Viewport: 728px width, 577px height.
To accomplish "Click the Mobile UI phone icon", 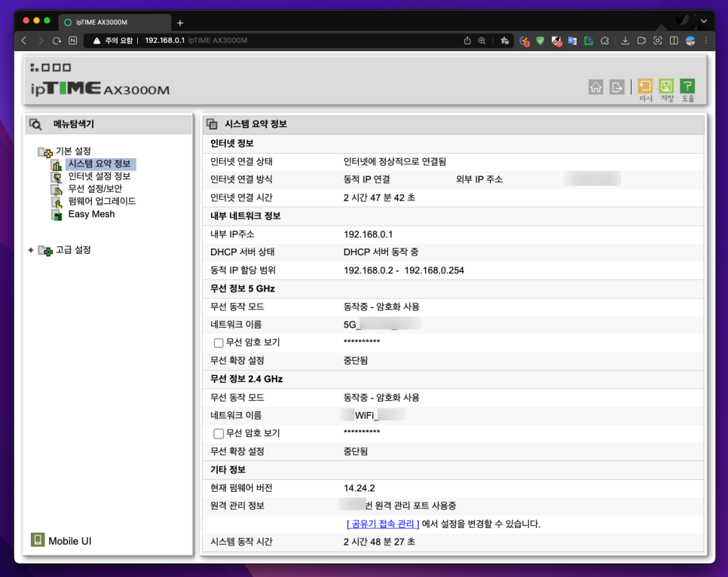I will [38, 540].
